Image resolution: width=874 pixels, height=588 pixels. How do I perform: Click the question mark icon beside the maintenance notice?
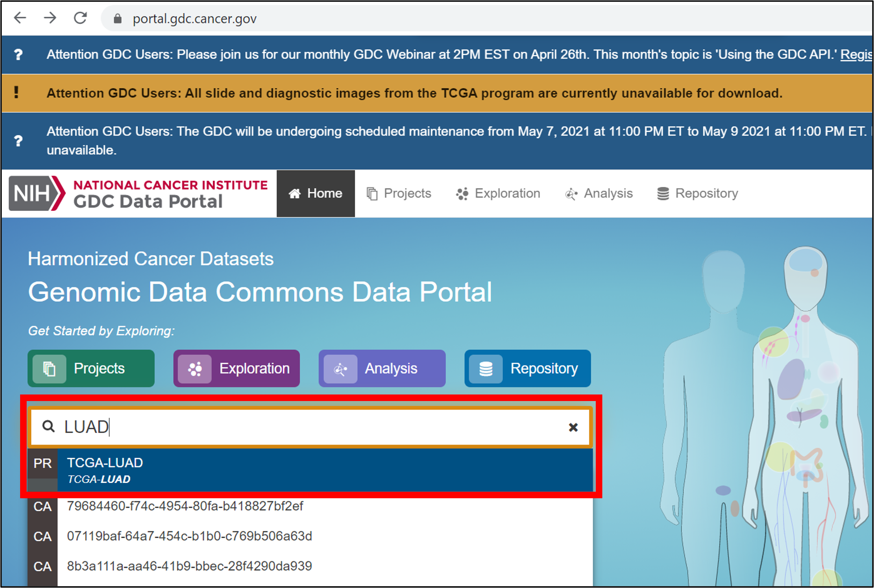click(18, 141)
